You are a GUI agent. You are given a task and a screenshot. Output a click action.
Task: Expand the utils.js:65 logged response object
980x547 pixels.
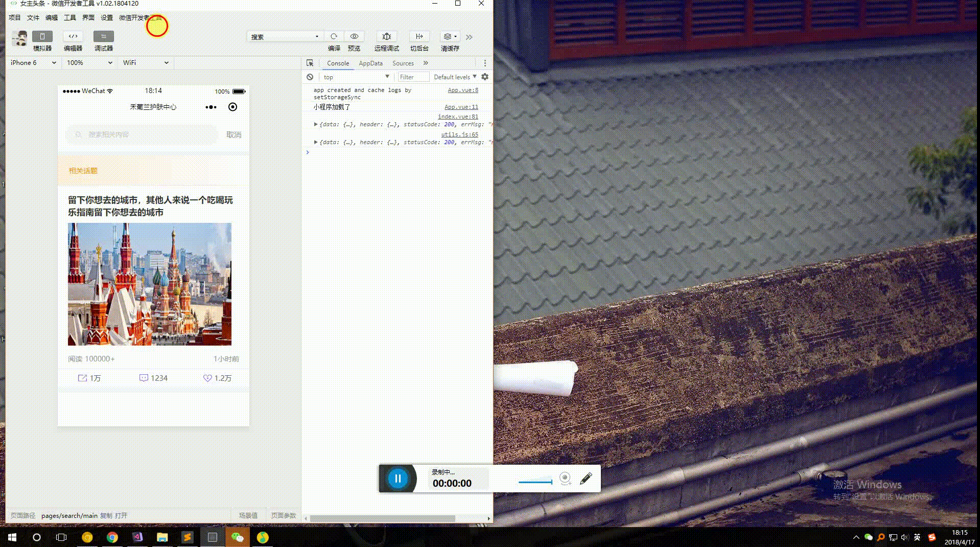[x=316, y=142]
